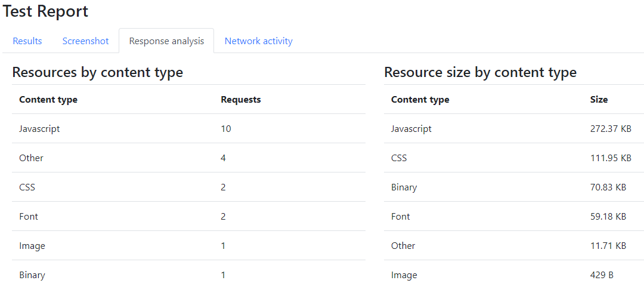The width and height of the screenshot is (644, 305).
Task: Click the 111.95 KB CSS size value
Action: click(x=611, y=158)
